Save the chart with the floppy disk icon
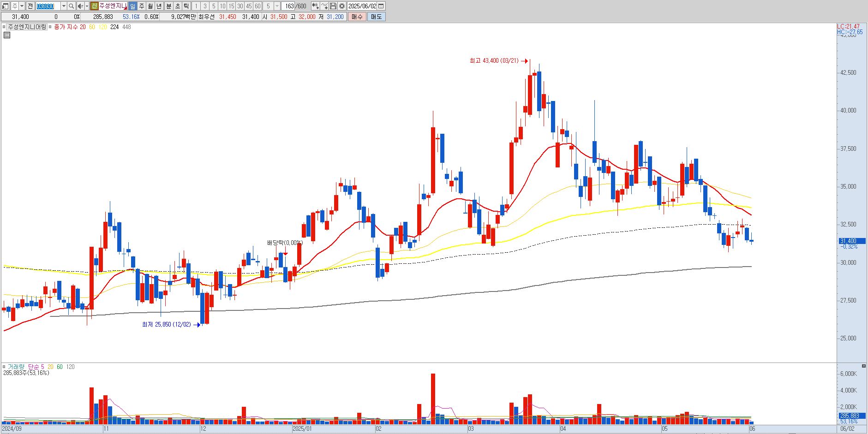This screenshot has width=868, height=434. coord(333,6)
